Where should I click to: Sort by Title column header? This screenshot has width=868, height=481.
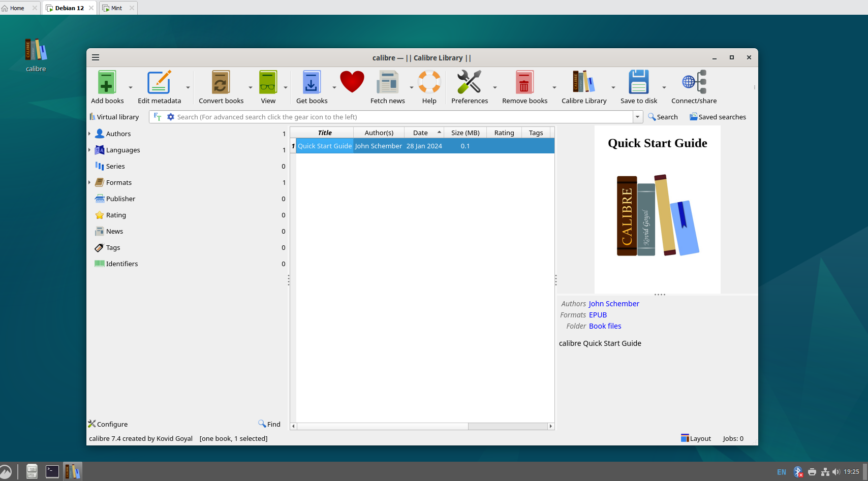click(x=325, y=133)
